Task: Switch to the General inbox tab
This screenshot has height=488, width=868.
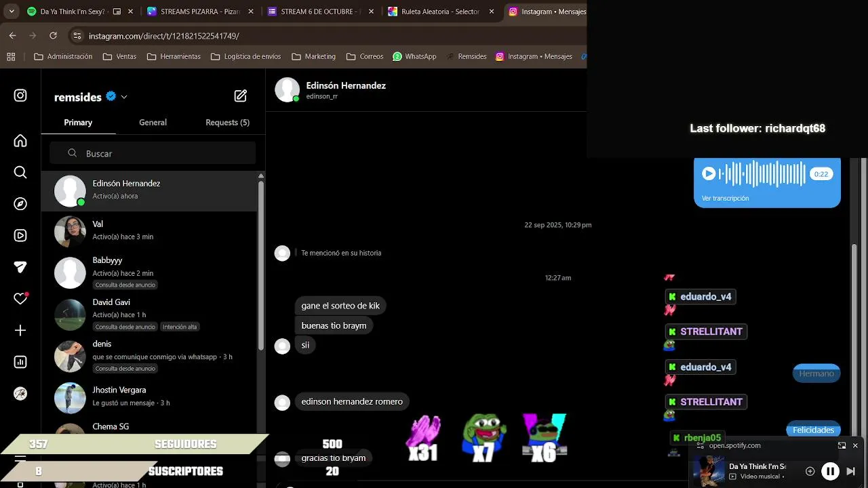Action: coord(153,123)
